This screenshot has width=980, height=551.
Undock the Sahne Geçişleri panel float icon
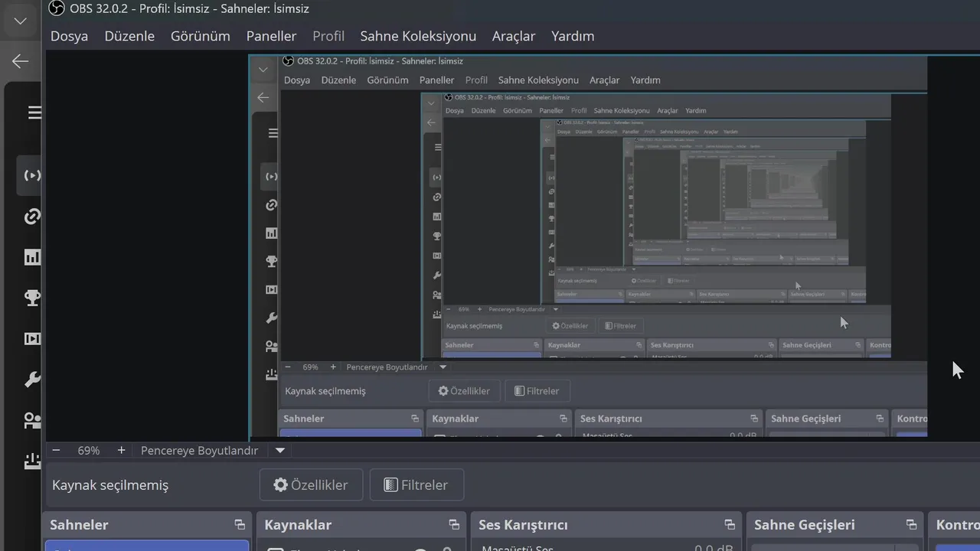911,525
